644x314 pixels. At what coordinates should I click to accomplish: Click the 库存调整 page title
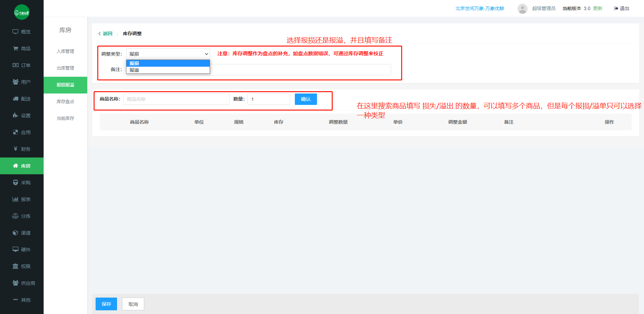point(132,34)
